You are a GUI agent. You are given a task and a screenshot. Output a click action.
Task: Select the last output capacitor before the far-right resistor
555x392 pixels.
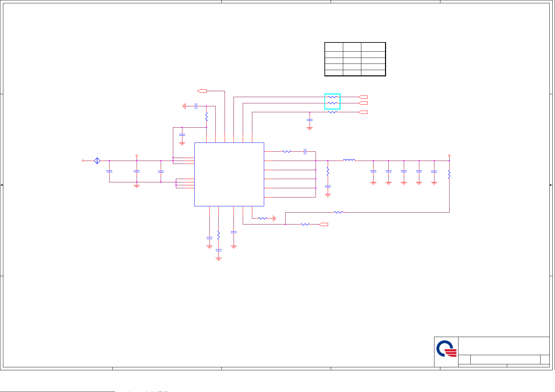tap(434, 171)
